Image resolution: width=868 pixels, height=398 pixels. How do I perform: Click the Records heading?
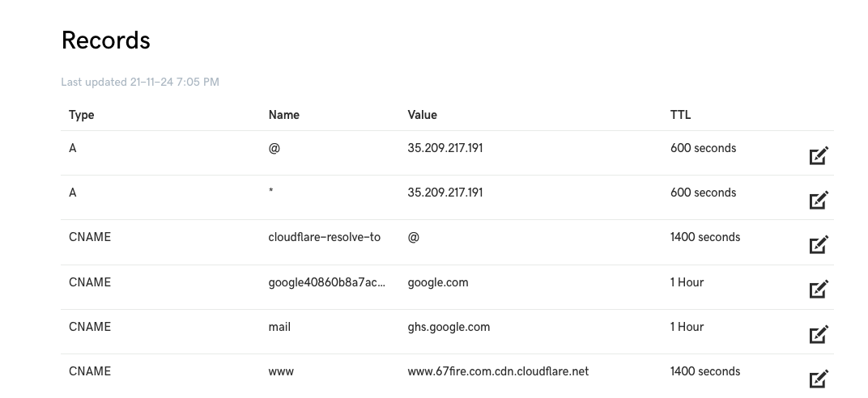point(106,40)
